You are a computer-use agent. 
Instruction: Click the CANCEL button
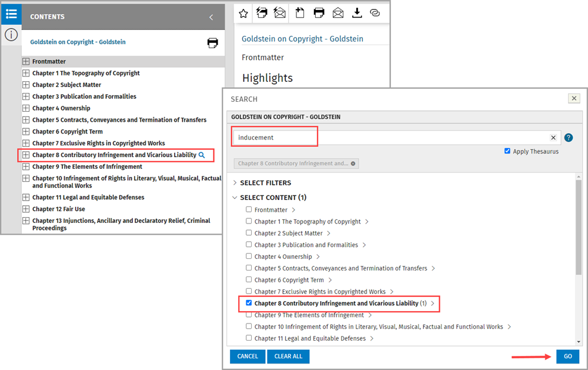[x=248, y=356]
